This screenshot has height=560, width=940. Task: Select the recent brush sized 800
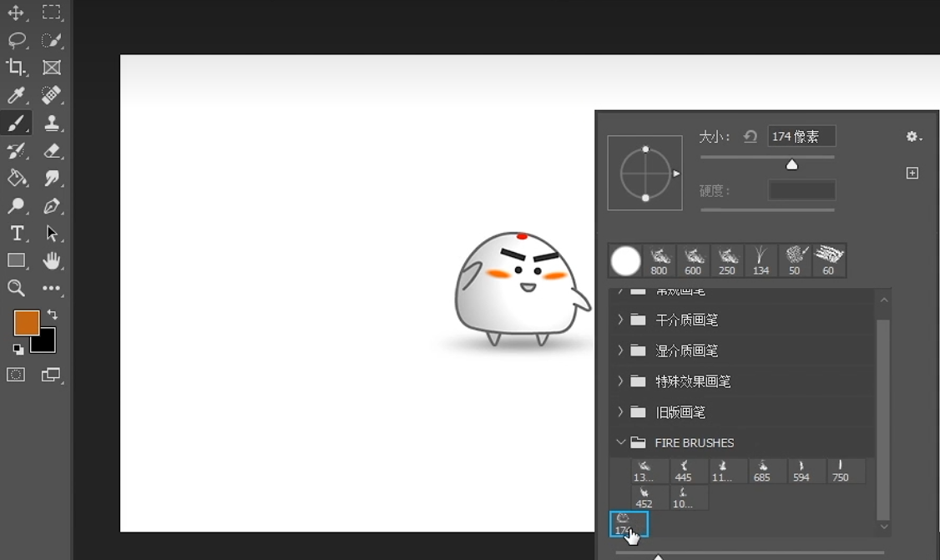pyautogui.click(x=659, y=261)
